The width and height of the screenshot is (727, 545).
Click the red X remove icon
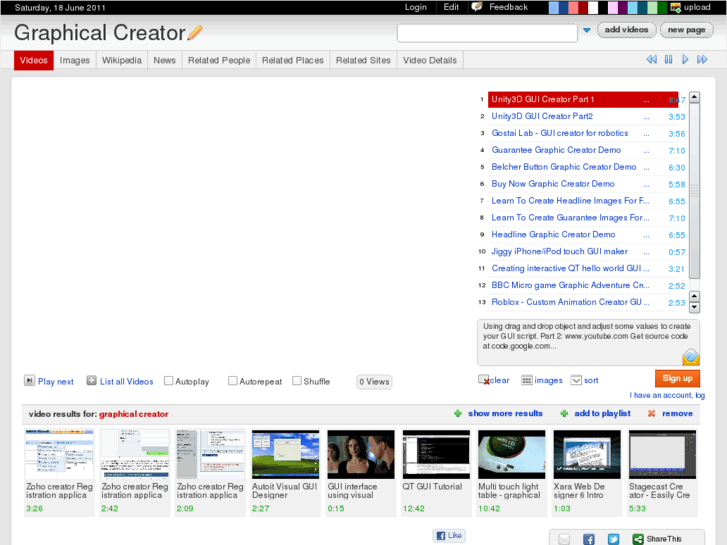(652, 413)
